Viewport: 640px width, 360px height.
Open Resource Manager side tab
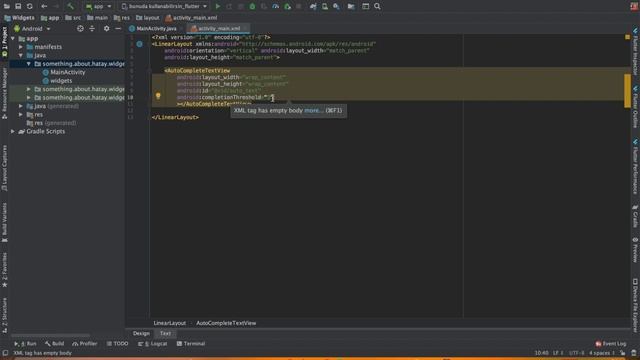(4, 93)
